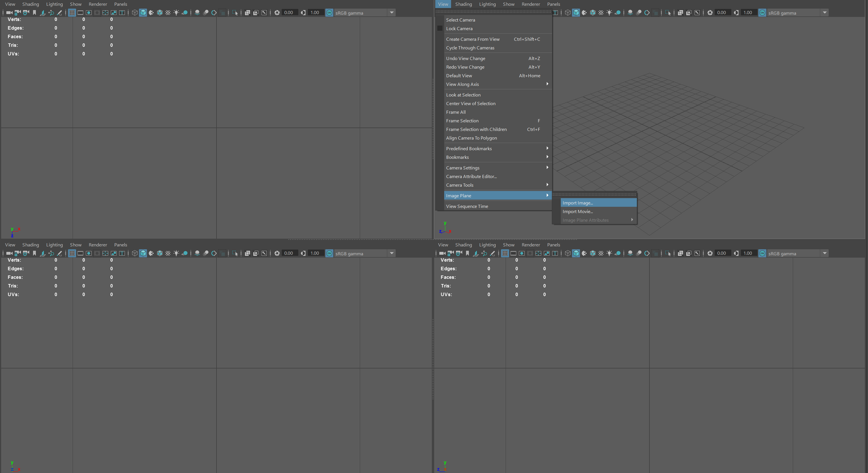Click Isolate Select icon in bottom-left panel toolbar
Image resolution: width=868 pixels, height=473 pixels.
pyautogui.click(x=235, y=253)
